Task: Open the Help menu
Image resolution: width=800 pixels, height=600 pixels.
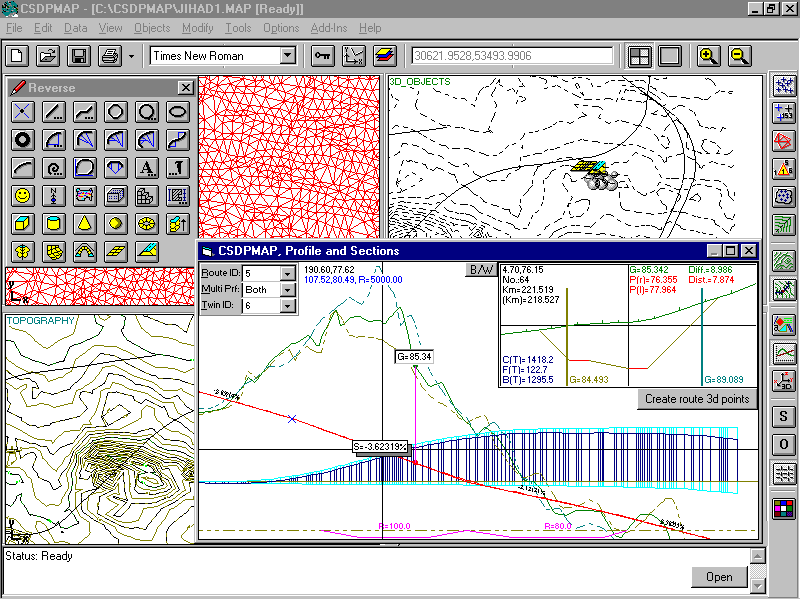Action: coord(370,28)
